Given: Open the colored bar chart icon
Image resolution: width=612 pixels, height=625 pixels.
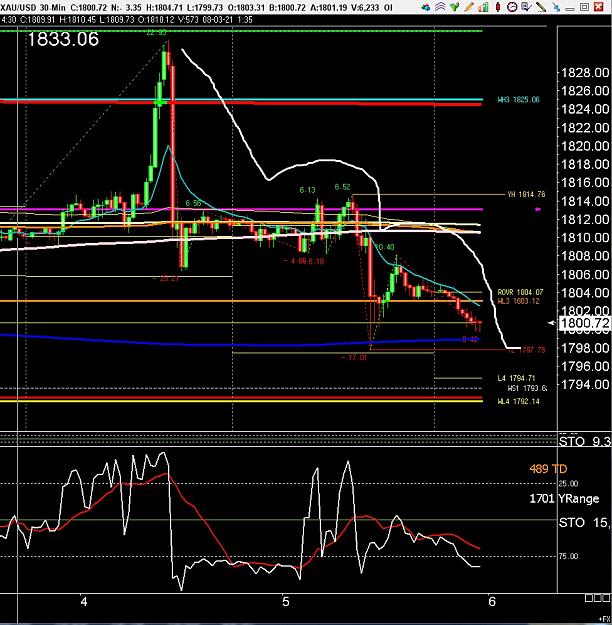Looking at the screenshot, I should point(483,7).
